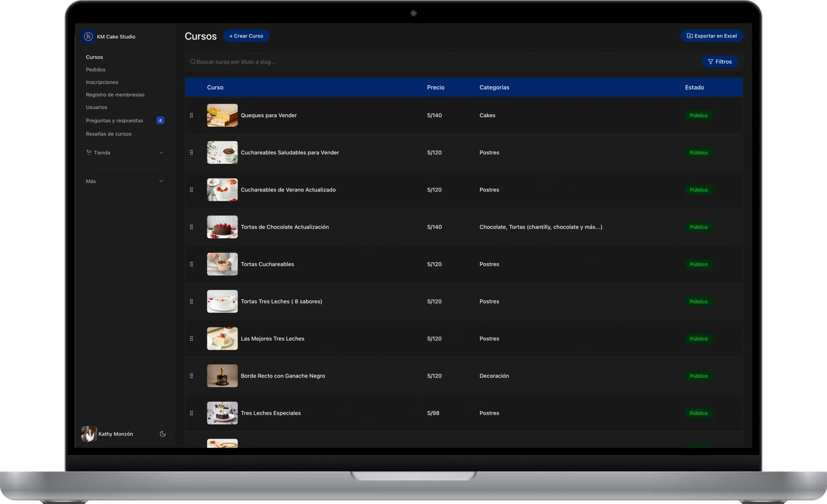
Task: Click Exportar en Excel button
Action: [712, 36]
